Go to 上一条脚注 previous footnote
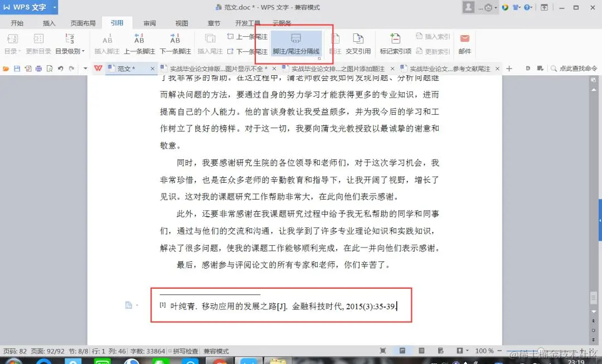 139,43
